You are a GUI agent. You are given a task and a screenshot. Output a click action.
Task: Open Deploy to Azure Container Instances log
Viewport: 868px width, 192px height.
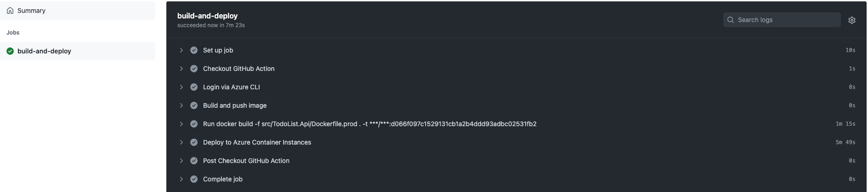point(516,142)
